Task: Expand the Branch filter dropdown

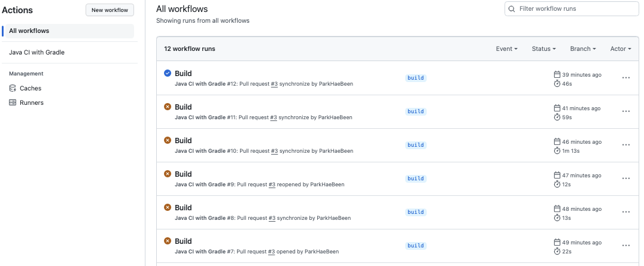Action: (583, 49)
